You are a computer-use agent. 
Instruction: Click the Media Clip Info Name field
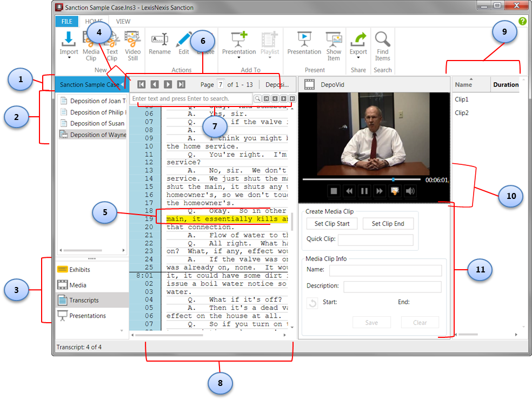click(385, 270)
